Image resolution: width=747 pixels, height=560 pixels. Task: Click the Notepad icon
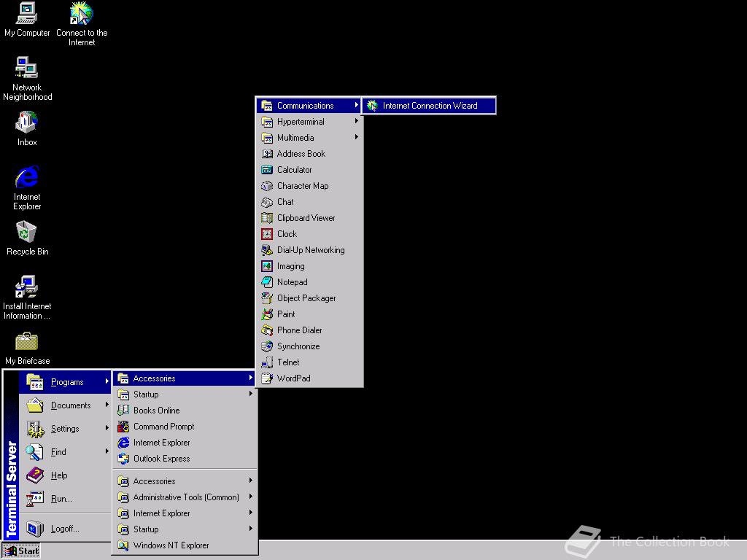pos(267,282)
